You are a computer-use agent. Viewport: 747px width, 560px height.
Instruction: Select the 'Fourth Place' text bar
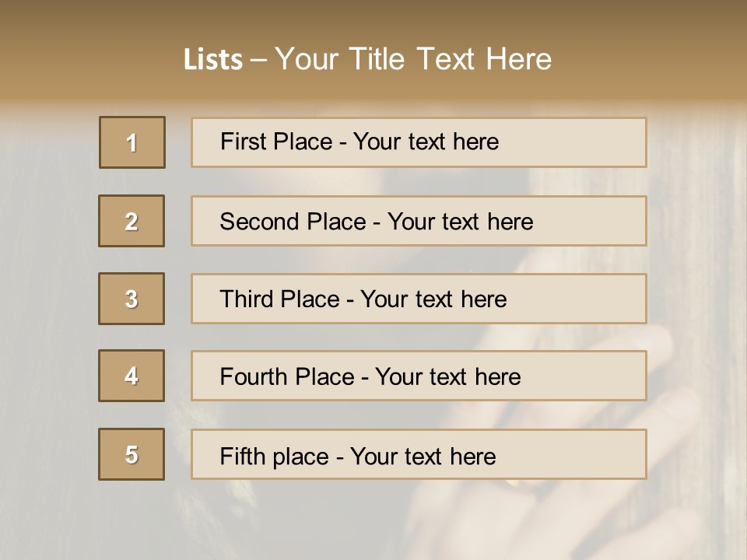point(419,376)
